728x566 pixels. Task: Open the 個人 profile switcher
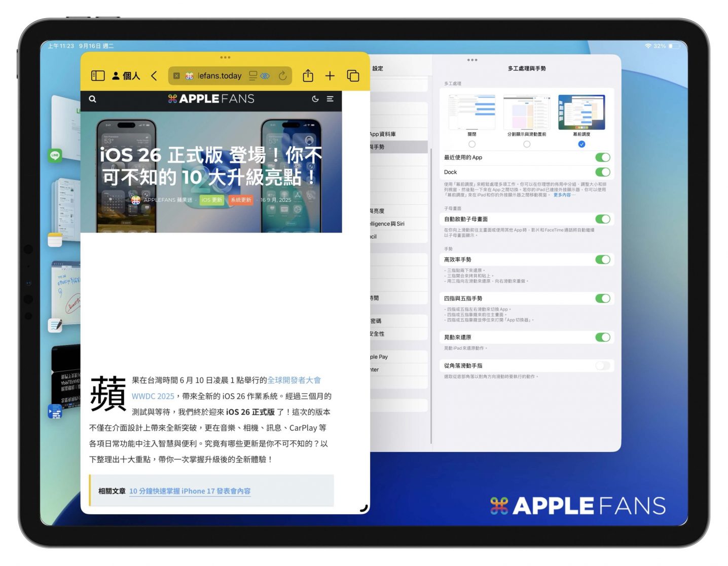tap(126, 76)
